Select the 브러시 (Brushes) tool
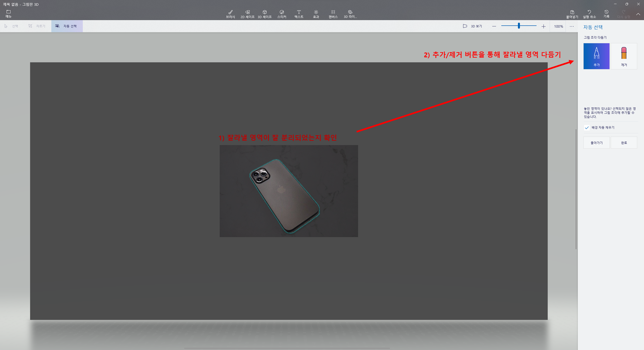Viewport: 644px width, 350px height. (x=230, y=14)
